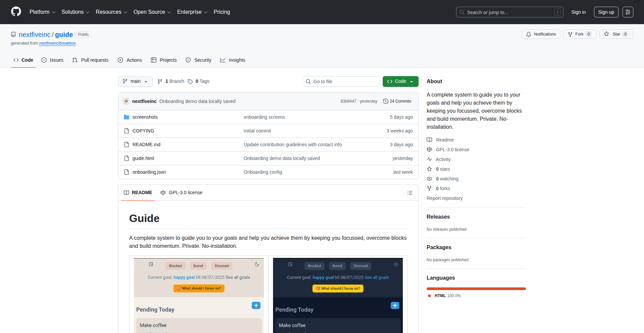Click the tag icon for 0 Tags
Viewport: 644px width, 333px height.
(x=190, y=81)
